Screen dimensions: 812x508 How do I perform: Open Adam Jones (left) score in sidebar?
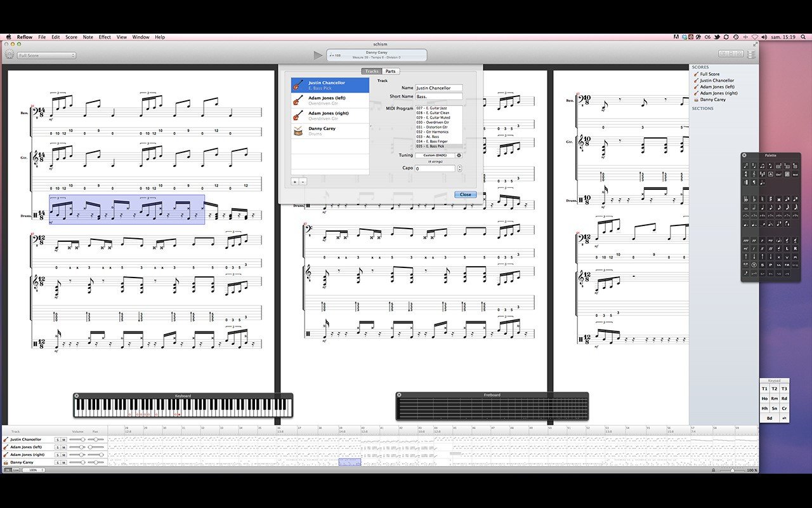(717, 87)
